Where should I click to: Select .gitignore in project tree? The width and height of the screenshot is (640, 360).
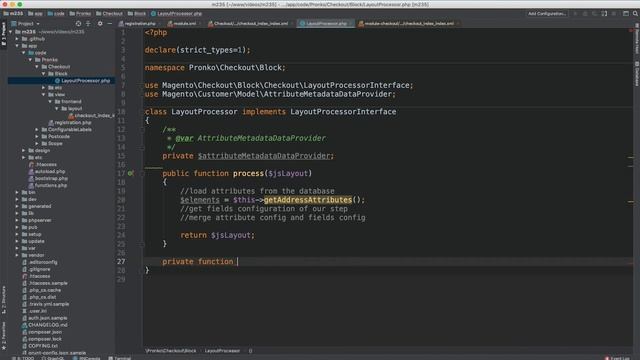click(x=39, y=269)
